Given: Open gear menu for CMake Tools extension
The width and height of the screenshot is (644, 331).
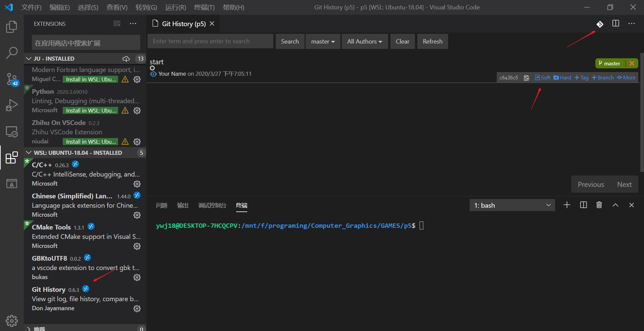Looking at the screenshot, I should coord(137,246).
